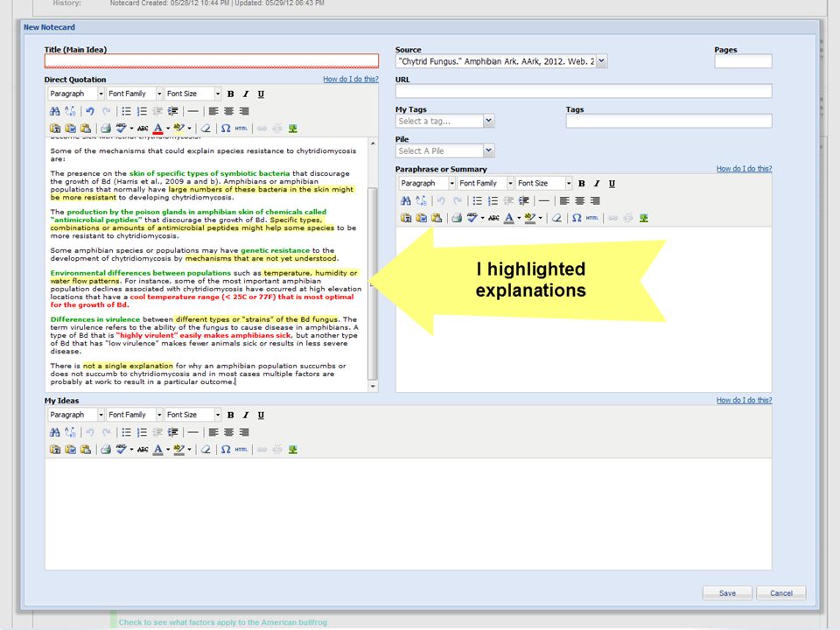Toggle Underline in Paraphrase or Summary editor

(612, 183)
